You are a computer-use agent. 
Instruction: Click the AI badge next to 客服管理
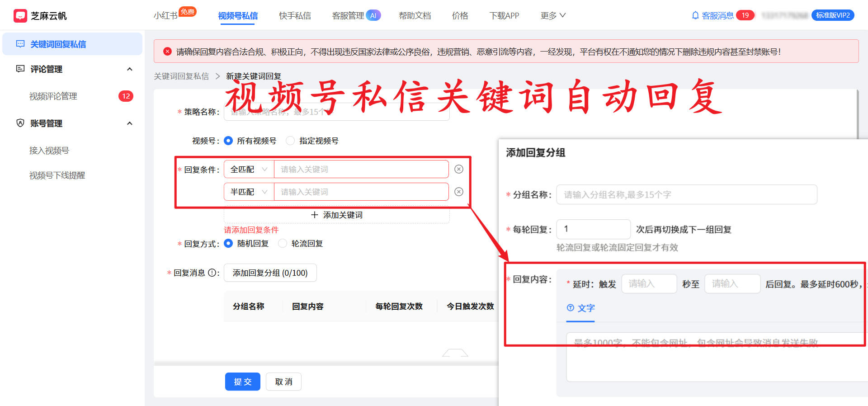pyautogui.click(x=373, y=15)
